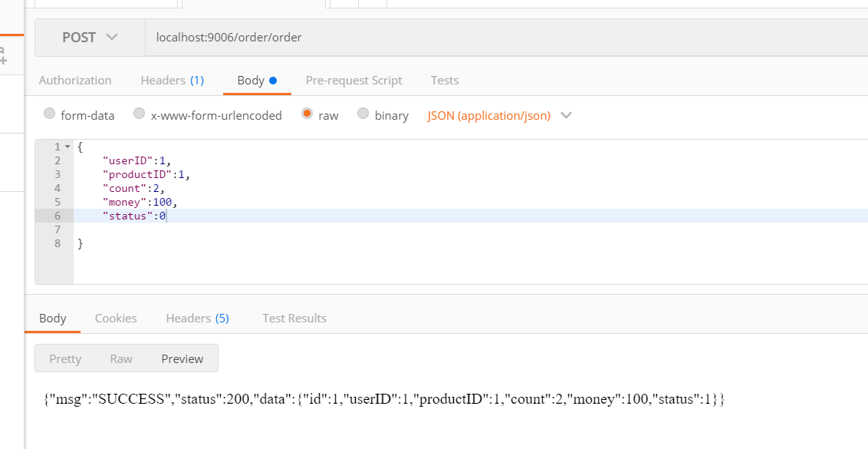This screenshot has width=868, height=449.
Task: Open the Pre-request Script tab
Action: pyautogui.click(x=353, y=81)
